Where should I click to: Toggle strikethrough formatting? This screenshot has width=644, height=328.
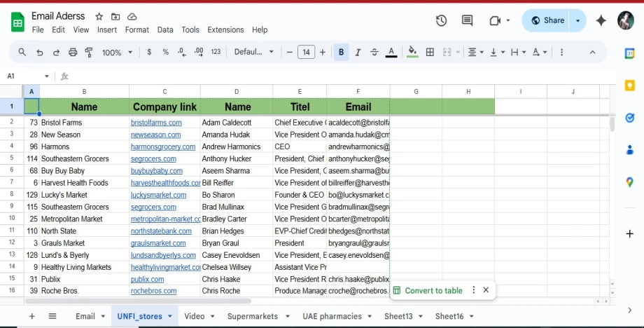pyautogui.click(x=374, y=52)
